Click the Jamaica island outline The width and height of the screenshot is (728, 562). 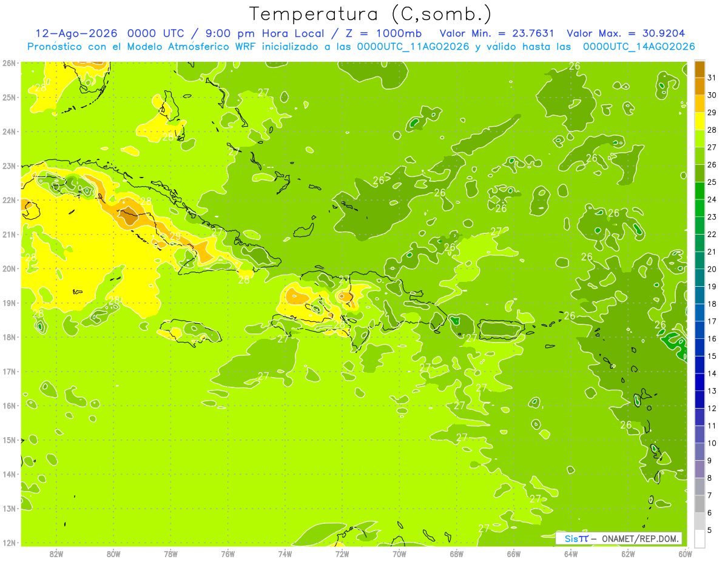[190, 332]
